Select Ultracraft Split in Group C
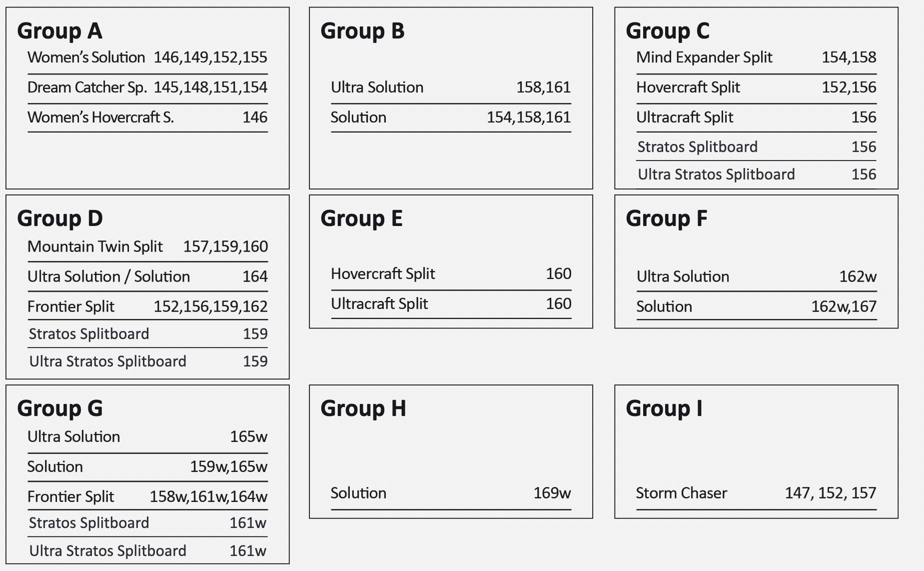Image resolution: width=924 pixels, height=571 pixels. [685, 117]
